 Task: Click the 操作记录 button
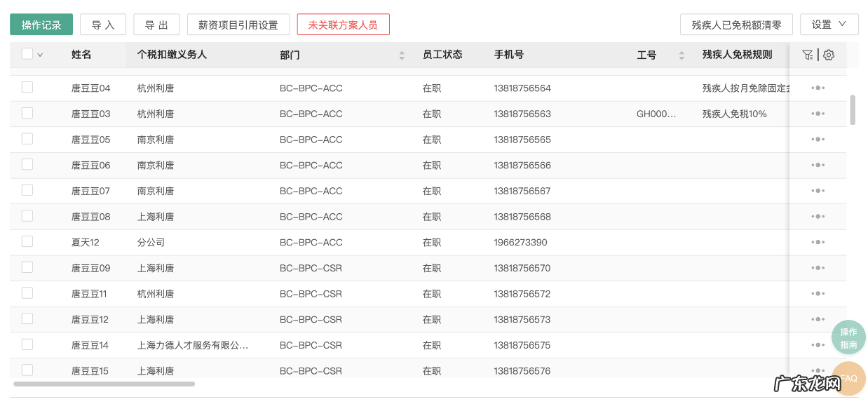click(x=41, y=23)
